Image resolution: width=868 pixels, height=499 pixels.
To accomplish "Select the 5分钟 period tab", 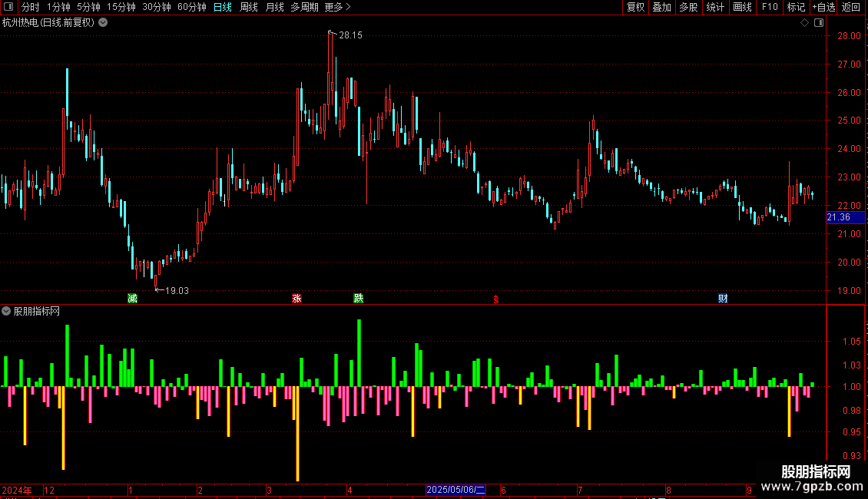I will 88,7.
